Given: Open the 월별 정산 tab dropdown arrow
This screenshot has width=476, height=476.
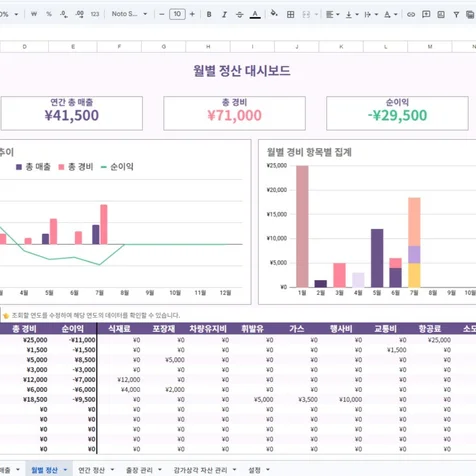Looking at the screenshot, I should [x=65, y=470].
